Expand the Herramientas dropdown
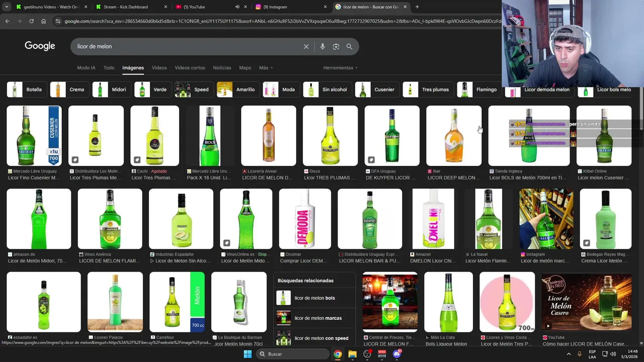 (340, 68)
